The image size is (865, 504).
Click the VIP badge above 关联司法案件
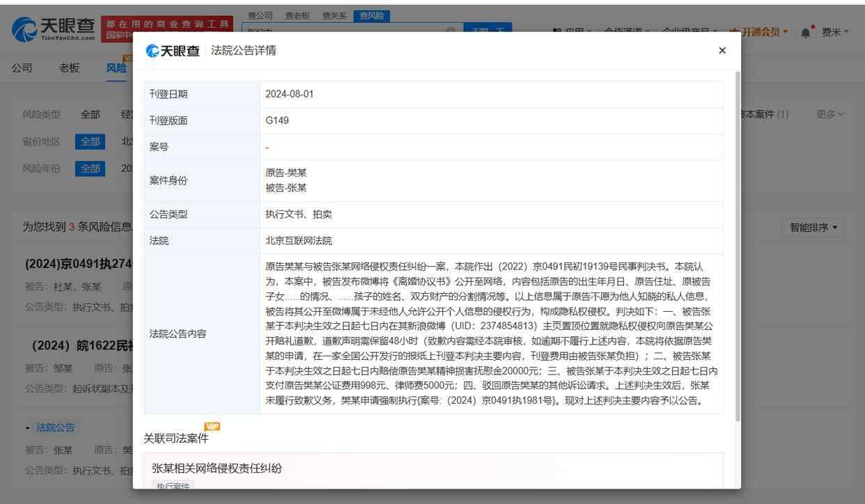tap(212, 426)
